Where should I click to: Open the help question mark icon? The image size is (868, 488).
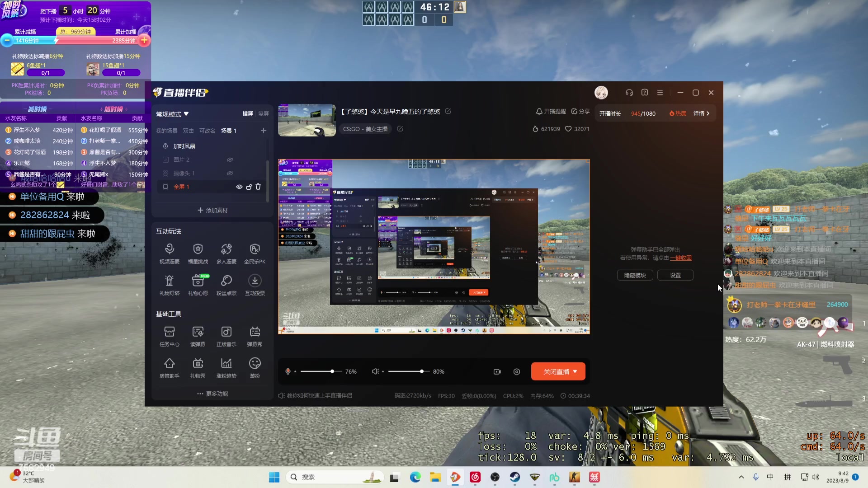[x=645, y=93]
